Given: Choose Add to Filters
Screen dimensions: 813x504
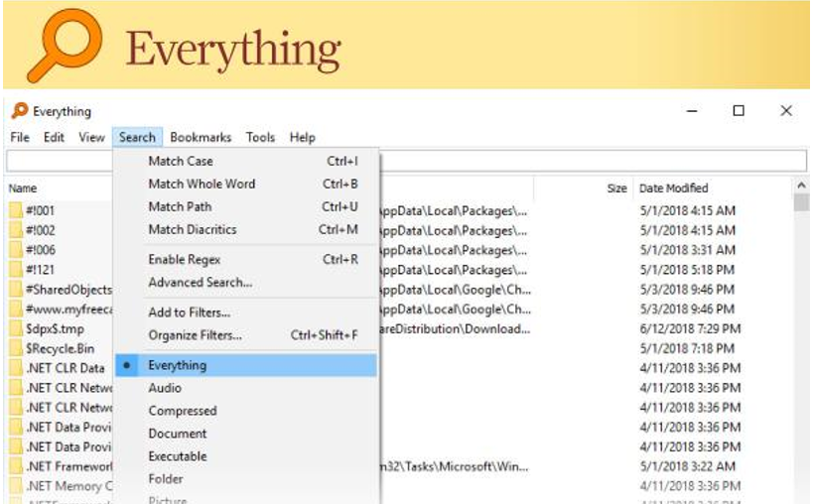Looking at the screenshot, I should click(246, 313).
